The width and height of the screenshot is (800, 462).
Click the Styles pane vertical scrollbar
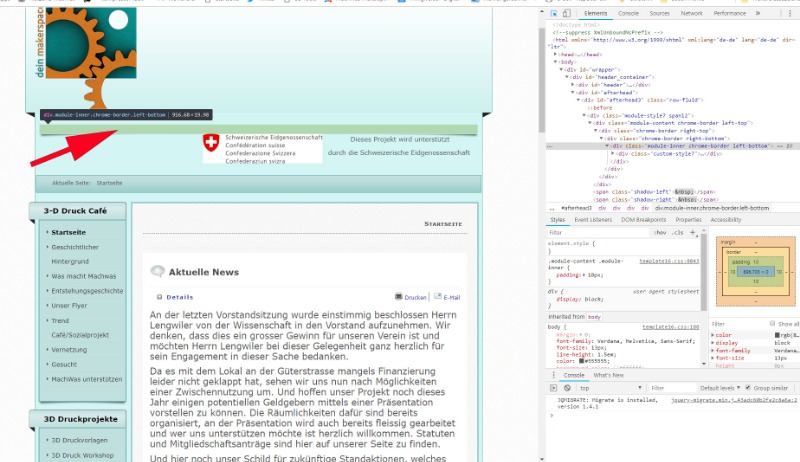[704, 270]
